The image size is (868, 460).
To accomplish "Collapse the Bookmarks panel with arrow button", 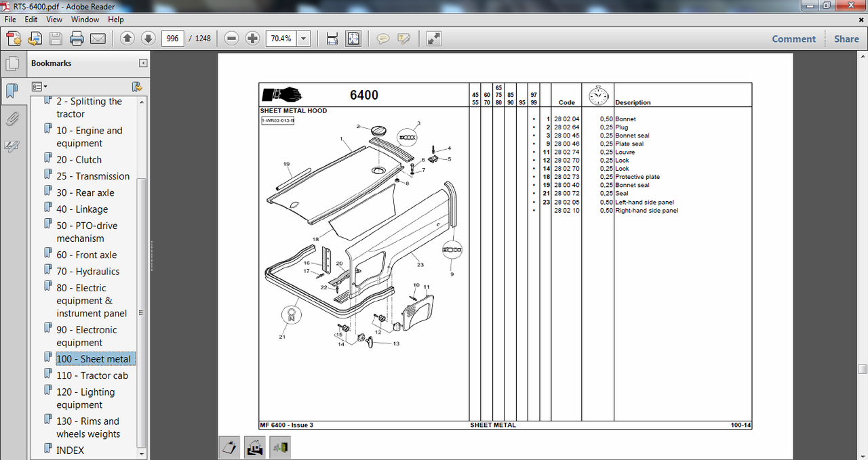I will click(143, 63).
